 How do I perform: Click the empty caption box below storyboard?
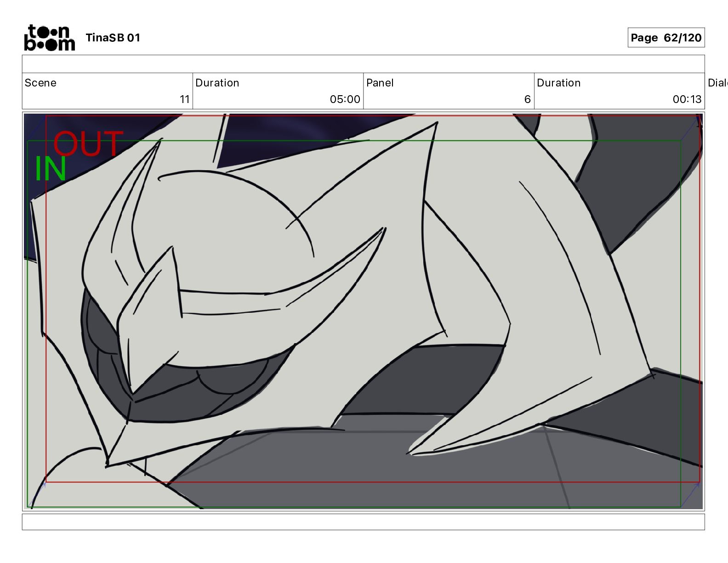pos(363,522)
